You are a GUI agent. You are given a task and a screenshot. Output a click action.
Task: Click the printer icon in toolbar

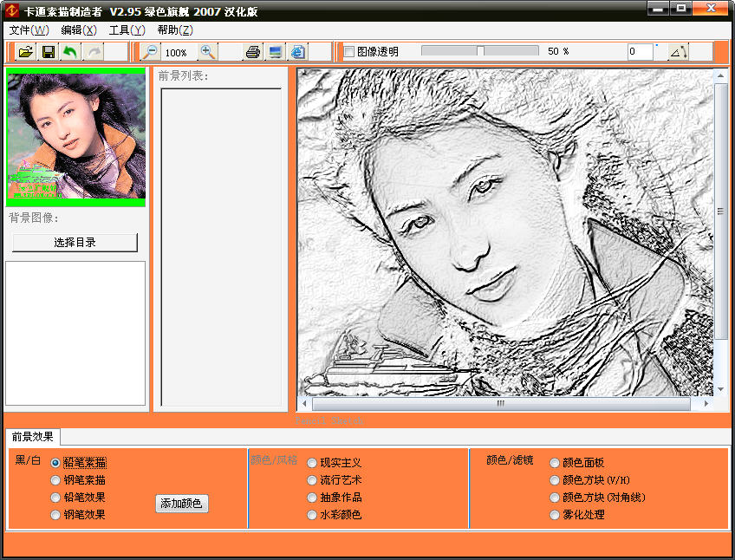[x=252, y=52]
